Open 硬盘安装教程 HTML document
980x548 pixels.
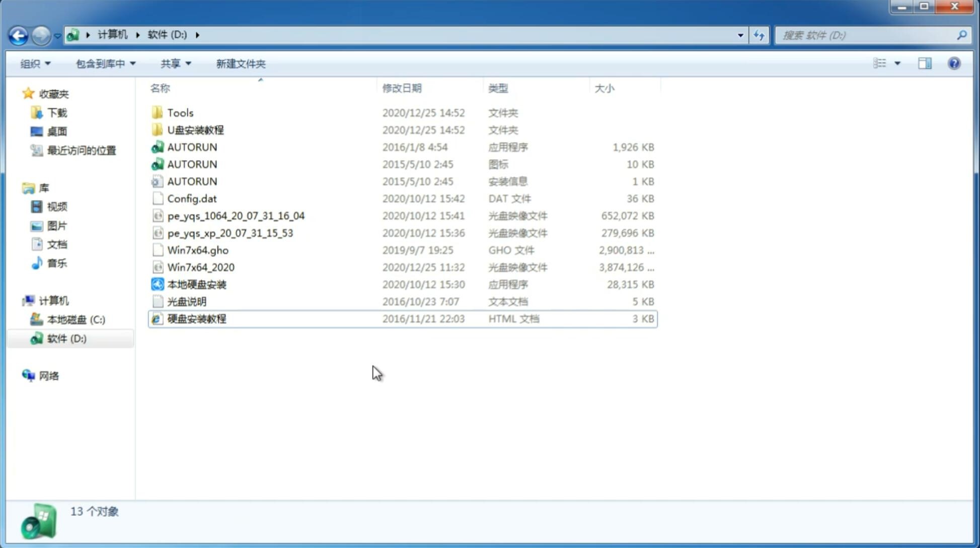point(196,318)
